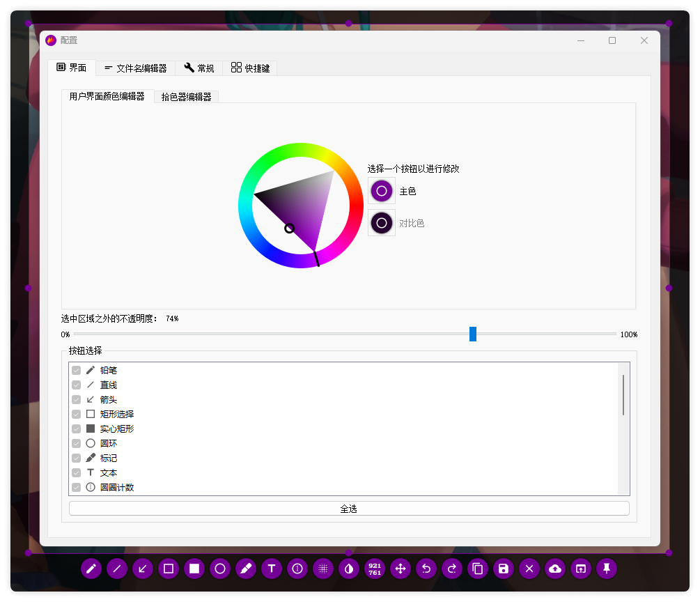Uncheck the 铅笔 checkbox in button list

pos(77,371)
